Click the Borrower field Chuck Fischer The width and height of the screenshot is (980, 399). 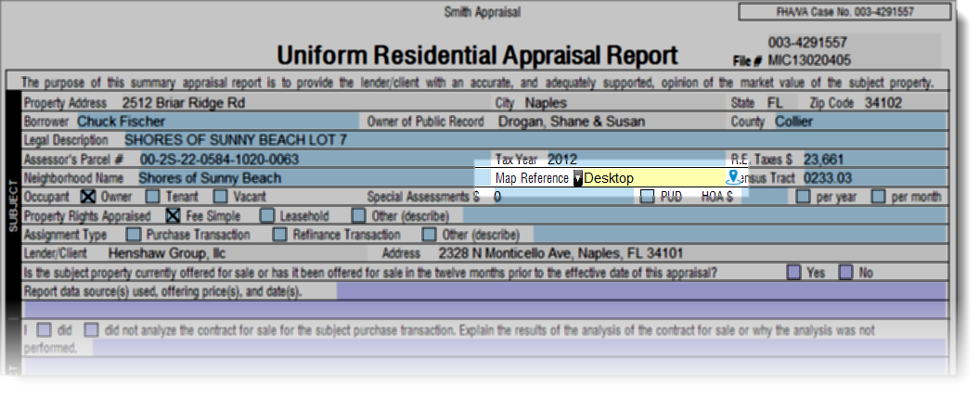coord(217,122)
